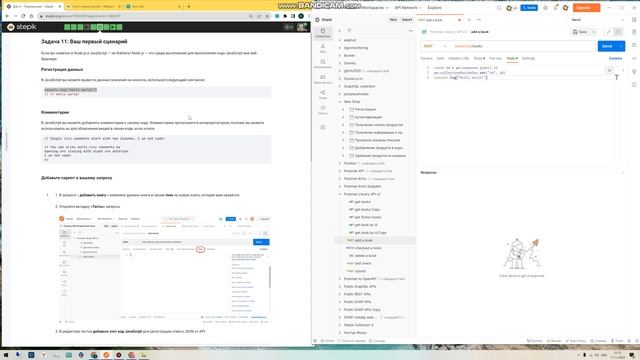The image size is (640, 360).
Task: Click the Postman screenshot image in Stepik page
Action: pos(165,269)
